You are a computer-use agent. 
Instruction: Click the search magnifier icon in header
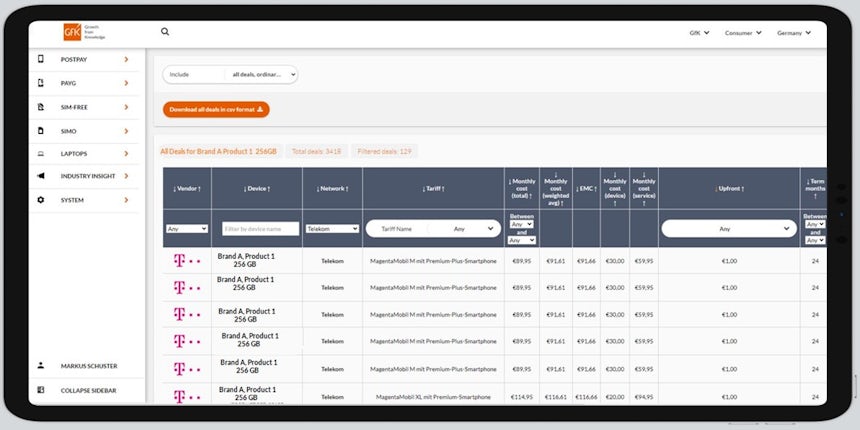pos(165,32)
